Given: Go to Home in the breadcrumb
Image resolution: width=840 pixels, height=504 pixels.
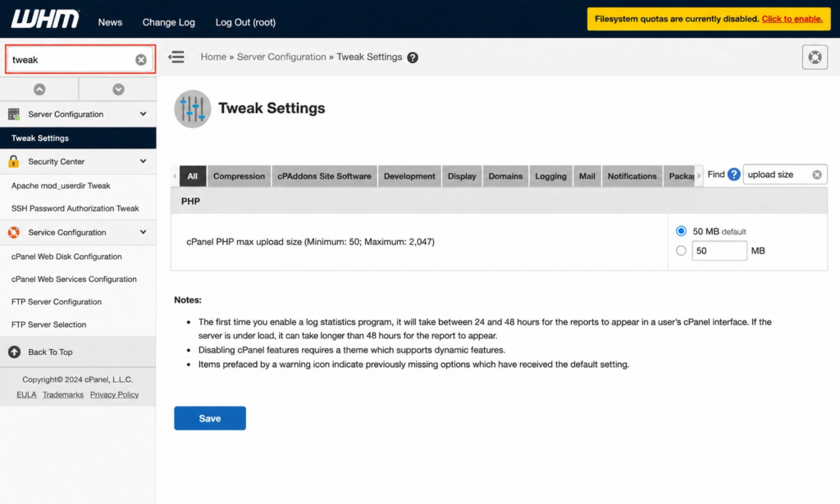Looking at the screenshot, I should tap(213, 57).
